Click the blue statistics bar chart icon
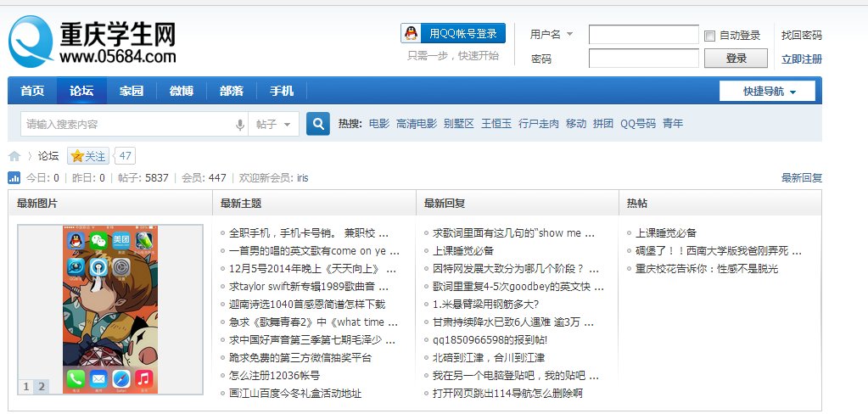Screen dimensions: 868x414 point(14,177)
